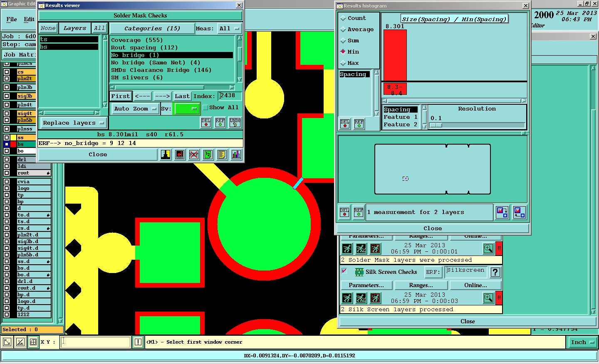Image resolution: width=599 pixels, height=364 pixels.
Task: Click crosshair grid icon in bottom toolbar
Action: click(x=33, y=342)
